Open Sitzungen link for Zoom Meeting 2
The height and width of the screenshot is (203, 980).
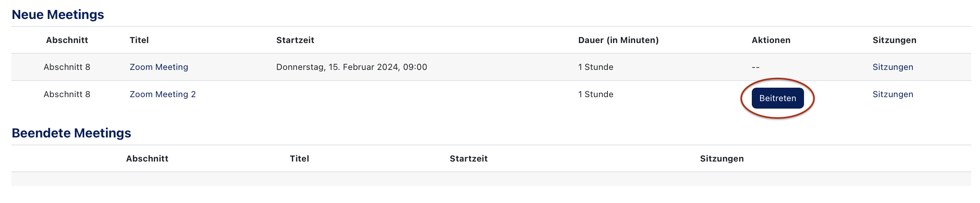pos(893,94)
